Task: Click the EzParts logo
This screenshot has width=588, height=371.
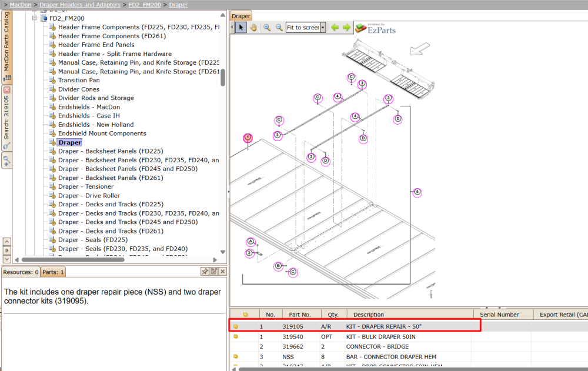Action: tap(376, 28)
